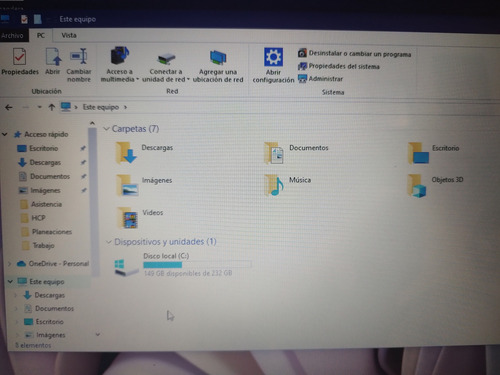Click Acceso rápido star item
The image size is (500, 375).
[41, 134]
